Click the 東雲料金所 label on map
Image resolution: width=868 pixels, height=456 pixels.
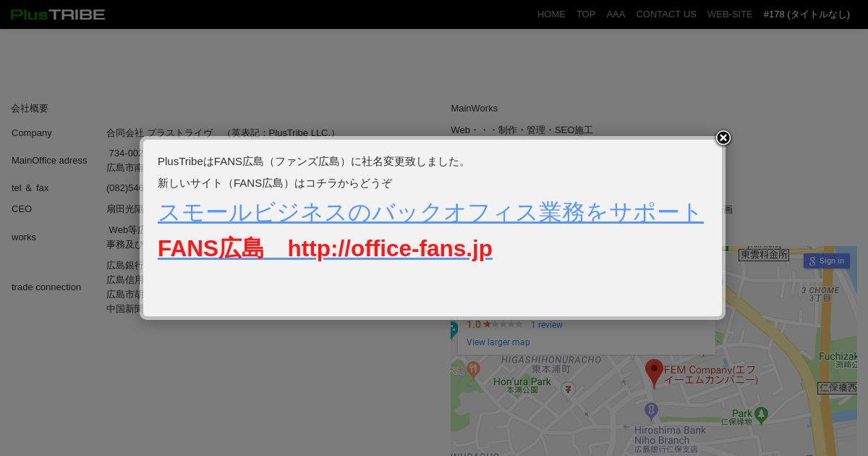[764, 255]
